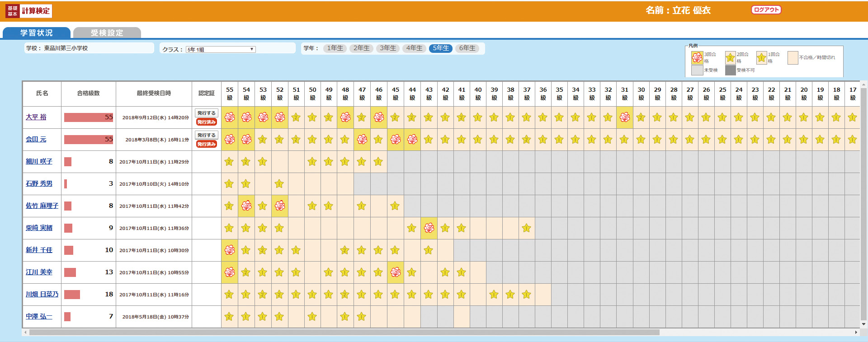
Task: Switch to the 受検設定 tab
Action: pyautogui.click(x=107, y=33)
